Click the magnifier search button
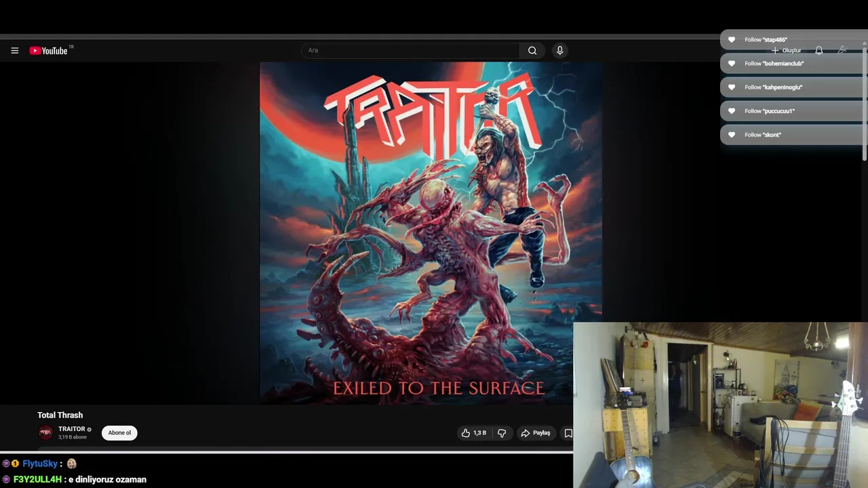 coord(532,50)
